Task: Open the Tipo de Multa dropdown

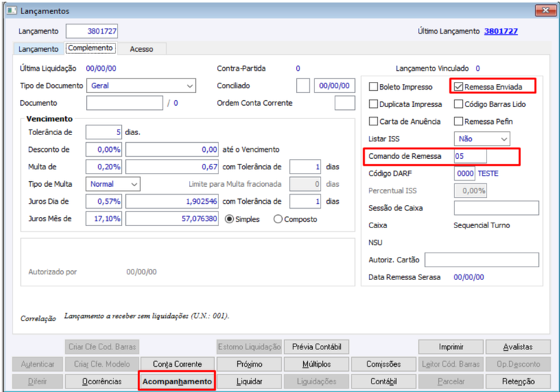Action: (113, 184)
